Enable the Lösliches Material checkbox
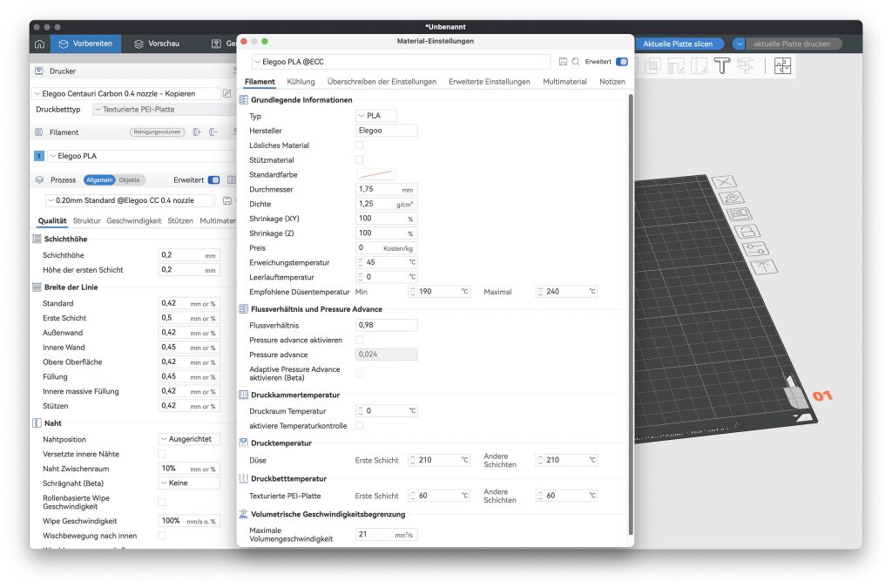This screenshot has width=892, height=588. (x=359, y=145)
